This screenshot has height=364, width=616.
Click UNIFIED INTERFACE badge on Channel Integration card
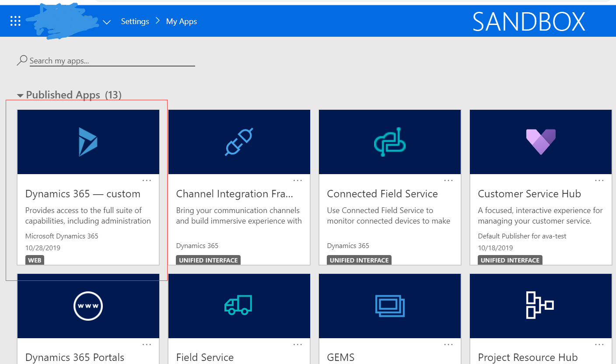point(208,260)
